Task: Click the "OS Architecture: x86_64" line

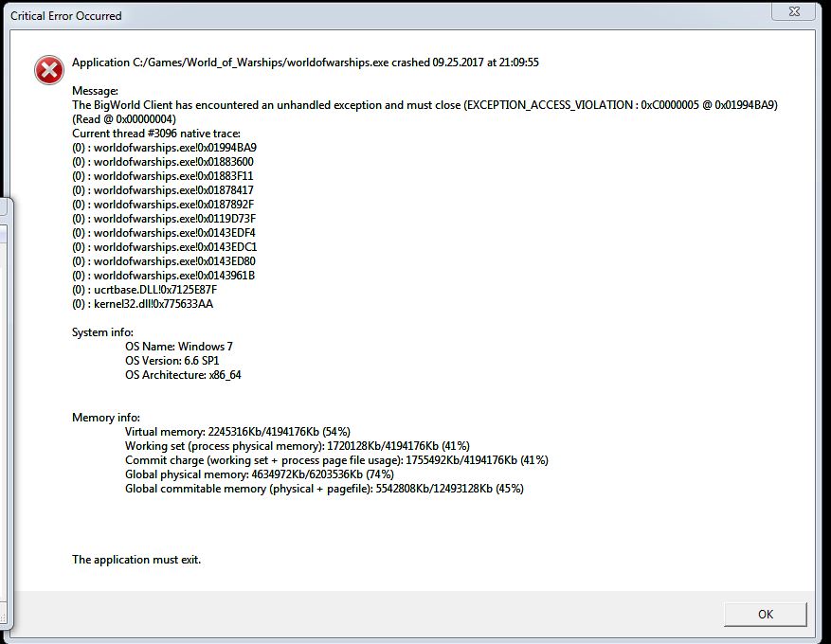Action: point(183,375)
